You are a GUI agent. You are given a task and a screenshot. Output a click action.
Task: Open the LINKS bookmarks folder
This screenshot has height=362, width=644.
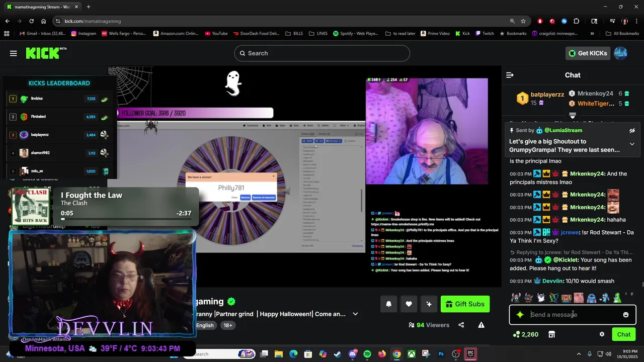point(318,34)
